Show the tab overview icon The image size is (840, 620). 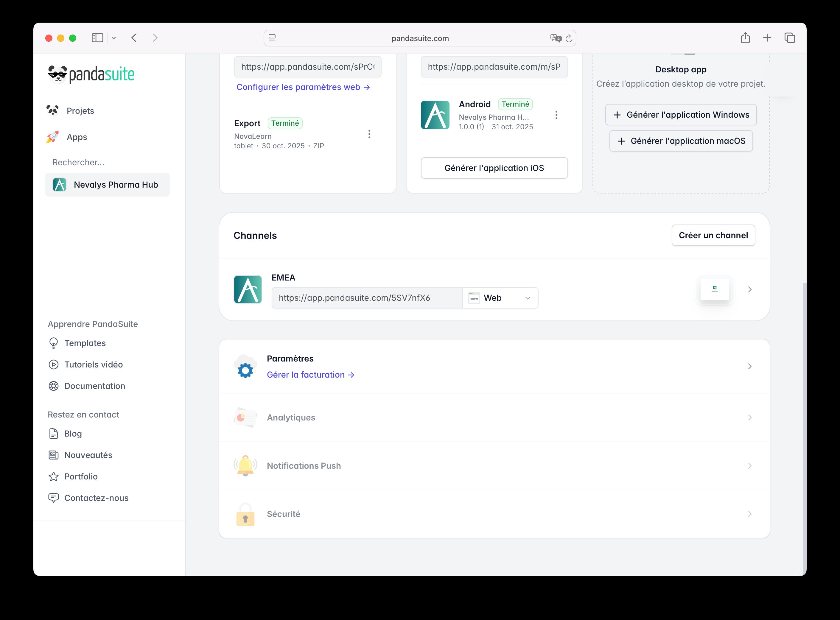click(789, 38)
